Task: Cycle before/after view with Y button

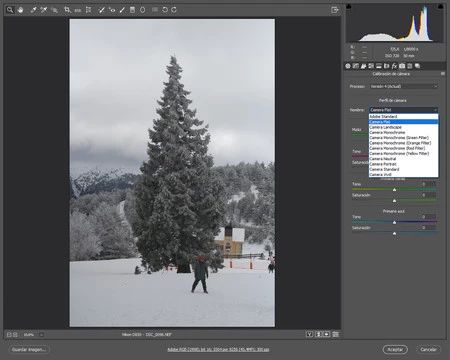Action: (x=310, y=334)
